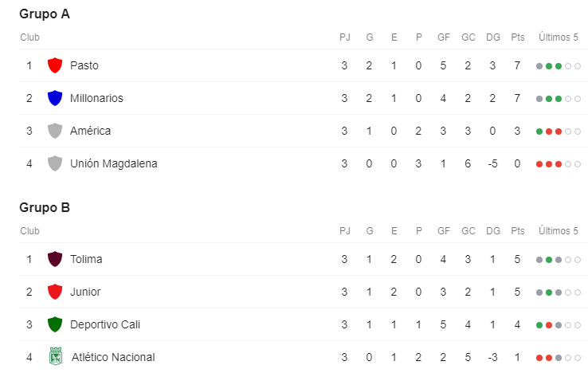
Task: Click the Millonarios blue shield crest
Action: pyautogui.click(x=55, y=98)
